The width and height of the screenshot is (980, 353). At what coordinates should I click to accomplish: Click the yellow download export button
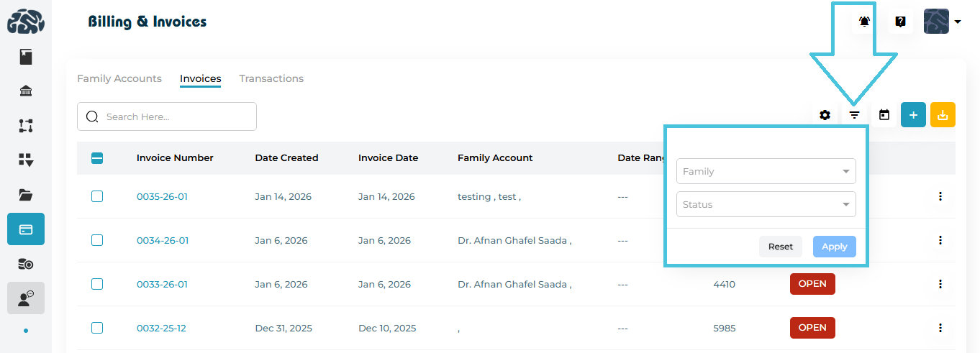click(943, 115)
